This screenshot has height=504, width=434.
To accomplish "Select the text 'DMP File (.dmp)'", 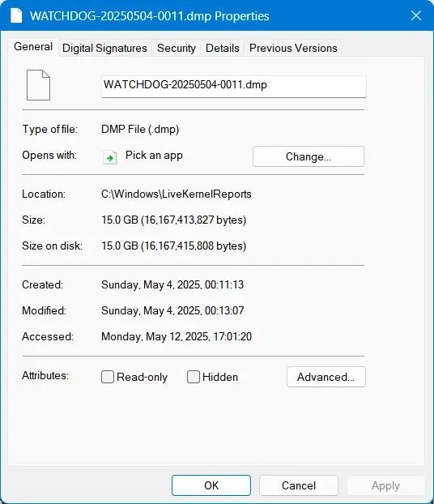I will 140,129.
